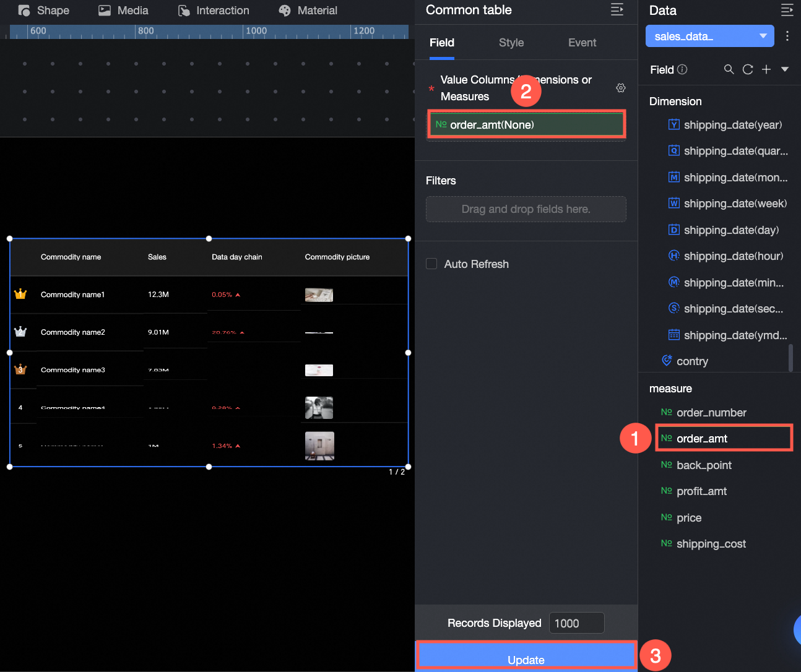The image size is (801, 672).
Task: Open the row 4 picture thumbnail
Action: pos(319,408)
